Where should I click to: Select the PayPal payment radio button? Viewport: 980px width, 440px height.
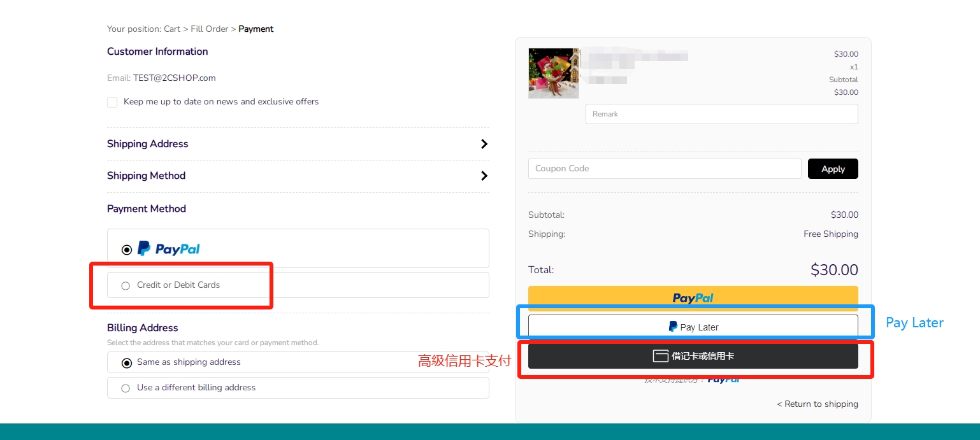click(127, 250)
